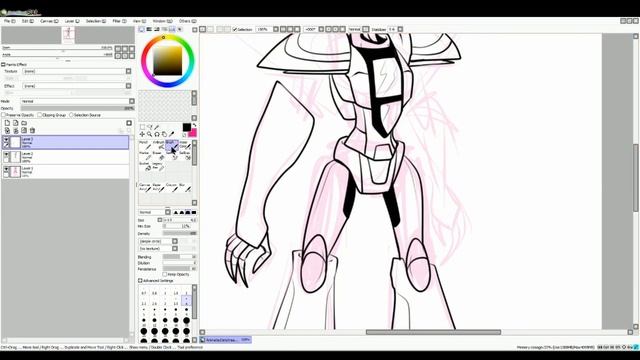Swap foreground and background colors
Image resolution: width=640 pixels, height=360 pixels.
pyautogui.click(x=194, y=125)
